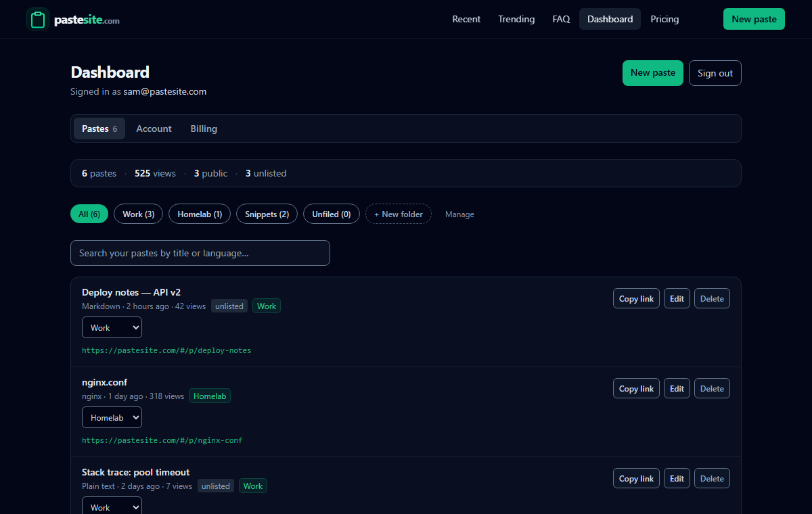The height and width of the screenshot is (514, 812).
Task: Edit the Stack trace: pool timeout paste
Action: (x=677, y=478)
